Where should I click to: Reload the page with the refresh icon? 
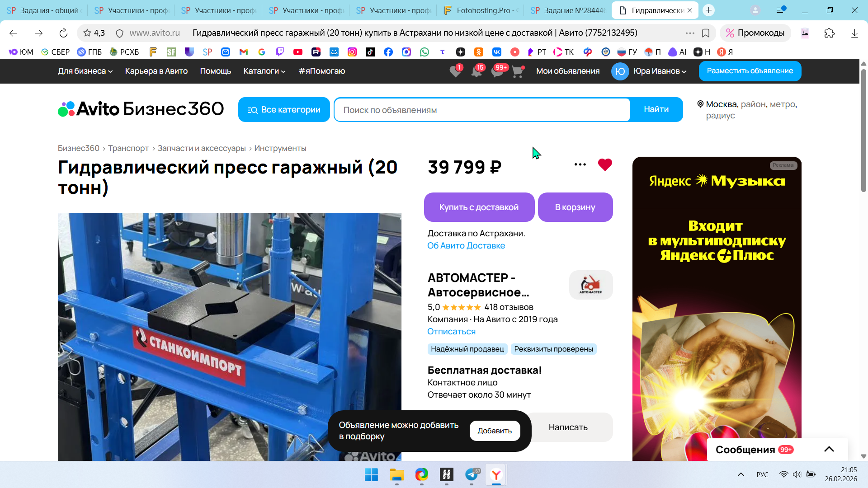coord(63,33)
